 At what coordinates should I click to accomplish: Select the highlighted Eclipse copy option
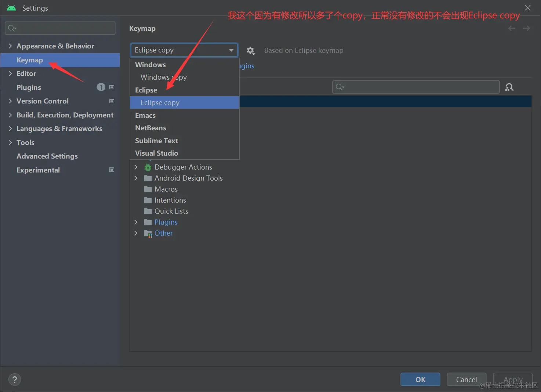click(185, 102)
